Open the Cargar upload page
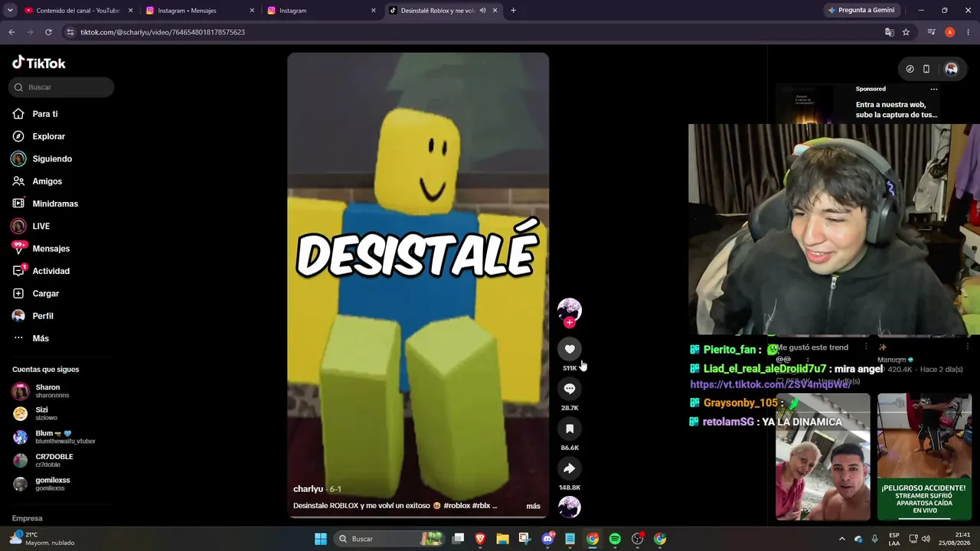Image resolution: width=980 pixels, height=551 pixels. (45, 293)
